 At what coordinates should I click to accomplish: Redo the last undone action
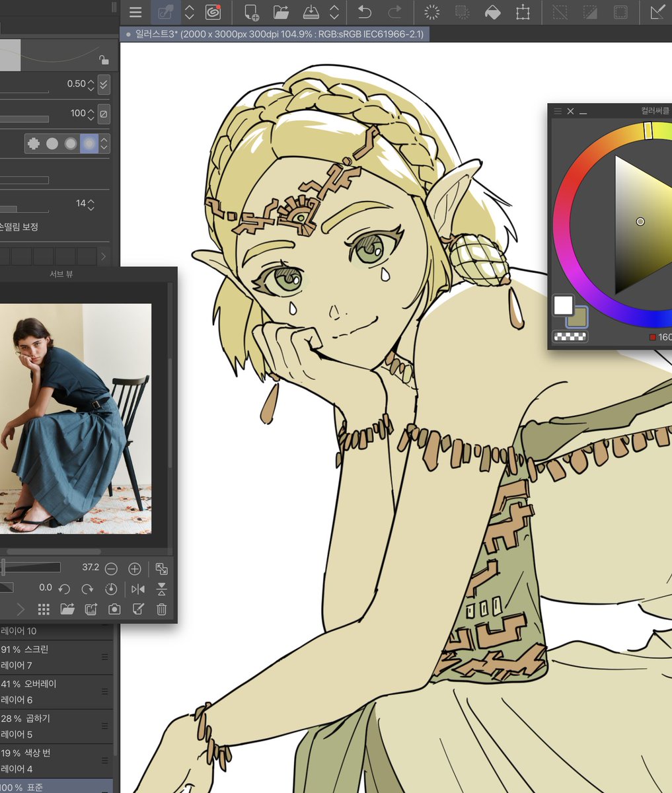pos(394,12)
